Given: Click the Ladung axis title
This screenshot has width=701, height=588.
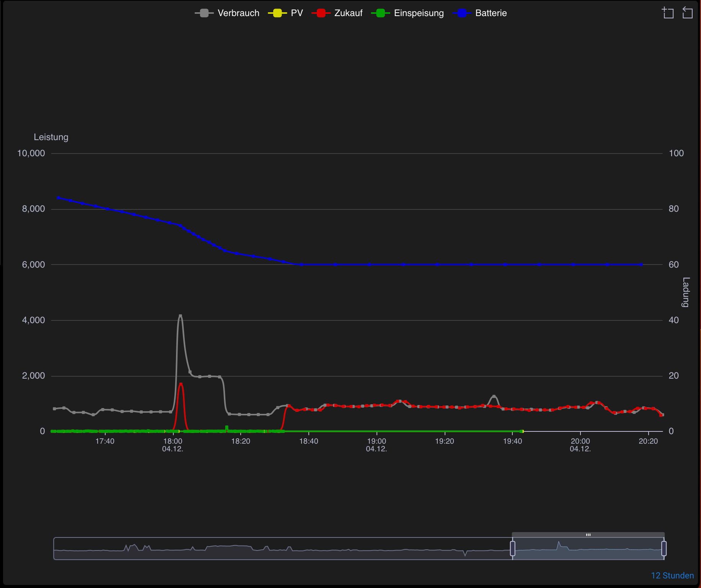Looking at the screenshot, I should coord(686,292).
